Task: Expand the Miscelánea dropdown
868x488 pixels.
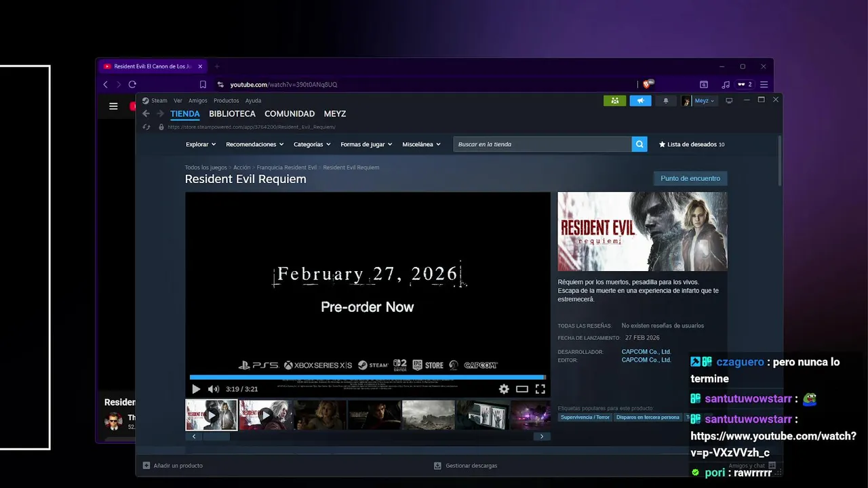Action: [x=421, y=144]
